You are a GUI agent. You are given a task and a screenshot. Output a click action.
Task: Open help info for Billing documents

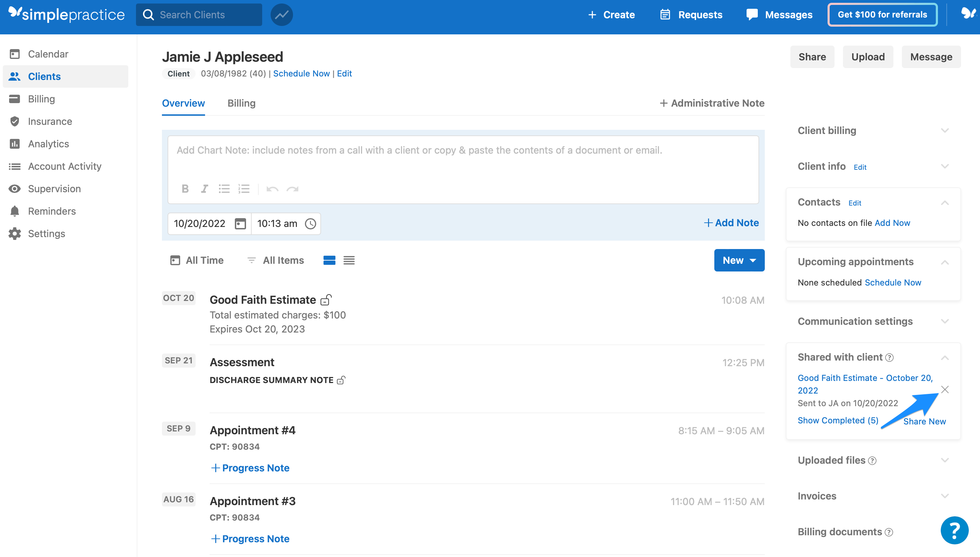[889, 532]
